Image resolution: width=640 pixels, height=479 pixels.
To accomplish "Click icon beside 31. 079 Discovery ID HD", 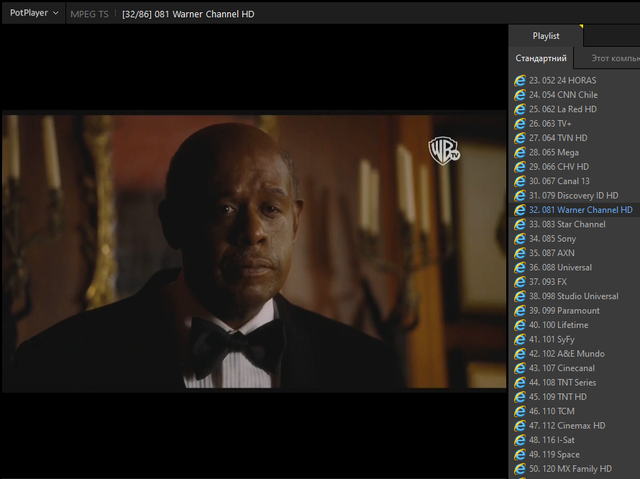I will click(520, 195).
